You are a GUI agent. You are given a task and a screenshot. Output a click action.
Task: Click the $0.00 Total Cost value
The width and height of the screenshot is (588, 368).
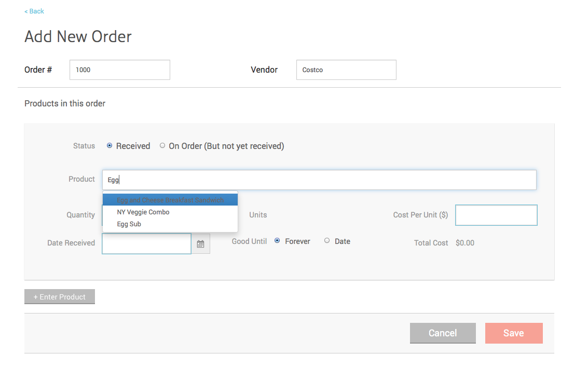click(x=465, y=243)
